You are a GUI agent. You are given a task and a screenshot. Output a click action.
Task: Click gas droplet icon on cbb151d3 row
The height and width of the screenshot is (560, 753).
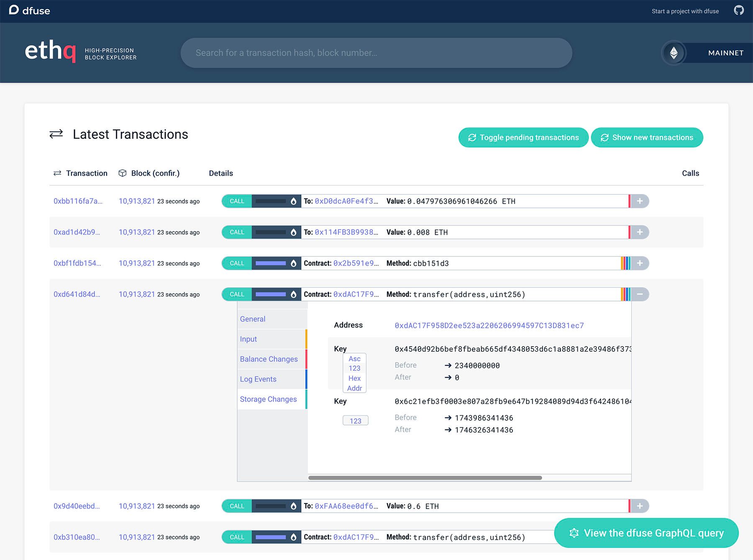point(294,263)
